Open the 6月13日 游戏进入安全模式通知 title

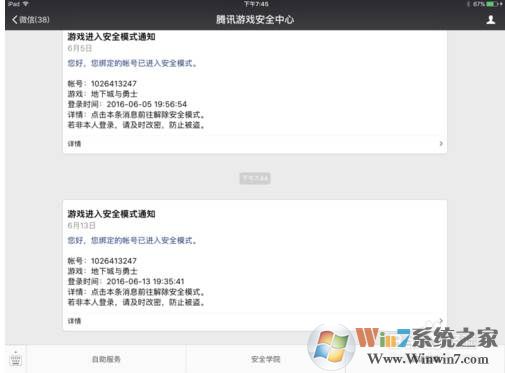pyautogui.click(x=112, y=214)
